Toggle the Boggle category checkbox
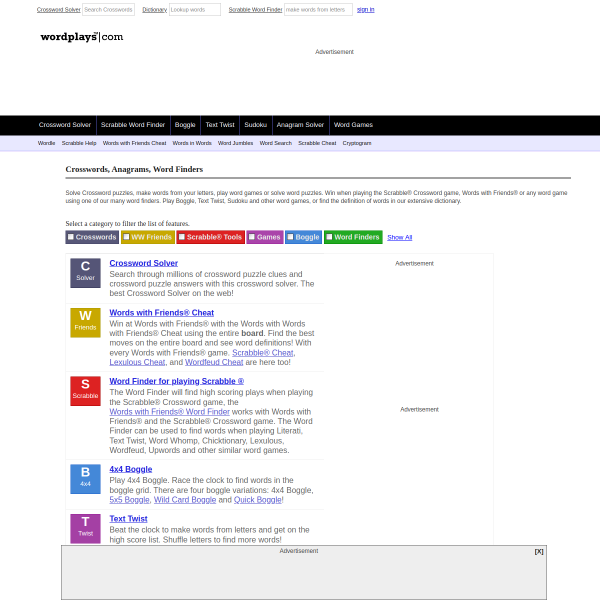 pyautogui.click(x=290, y=237)
